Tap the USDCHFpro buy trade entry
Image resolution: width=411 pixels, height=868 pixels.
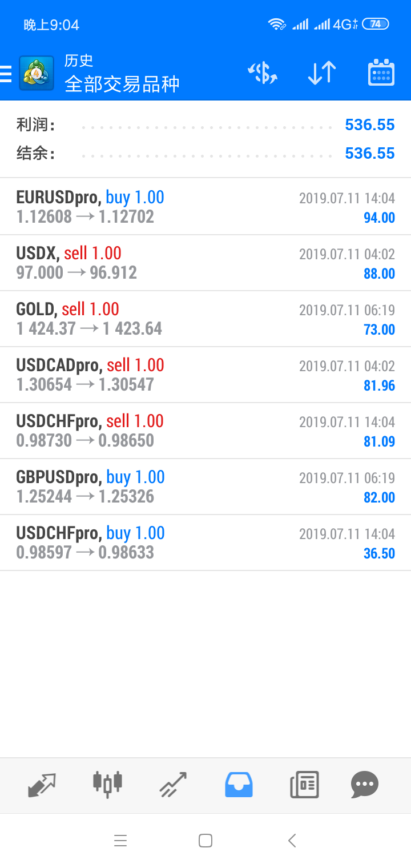point(205,542)
